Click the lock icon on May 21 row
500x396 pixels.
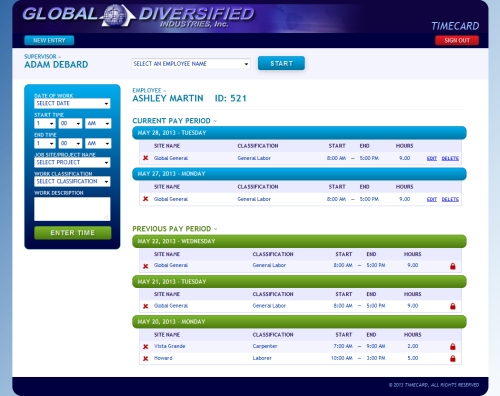453,306
